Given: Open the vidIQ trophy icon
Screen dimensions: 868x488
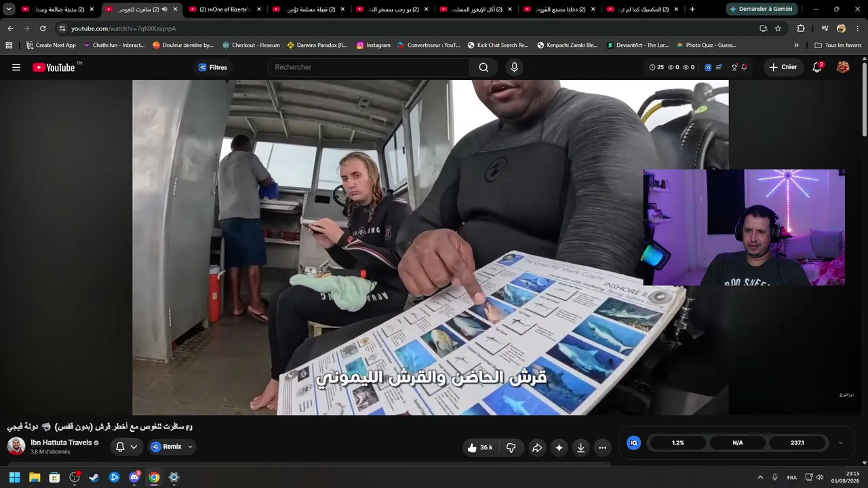Looking at the screenshot, I should click(734, 67).
